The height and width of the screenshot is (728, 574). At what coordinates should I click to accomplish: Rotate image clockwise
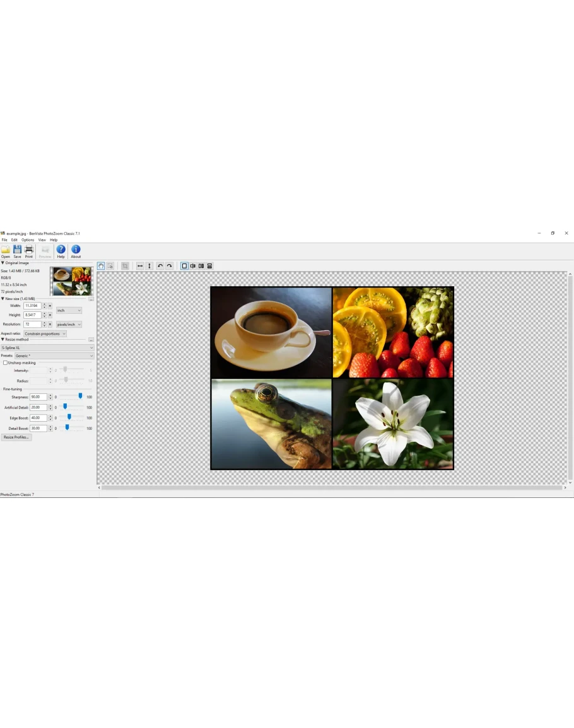coord(170,266)
